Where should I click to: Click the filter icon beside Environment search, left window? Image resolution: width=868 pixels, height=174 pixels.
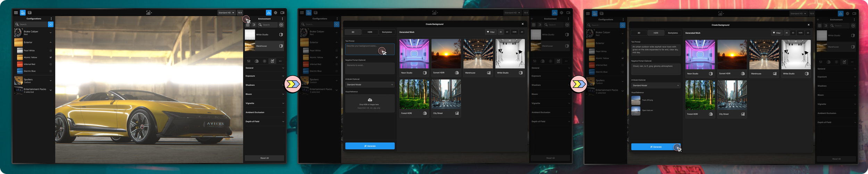281,25
